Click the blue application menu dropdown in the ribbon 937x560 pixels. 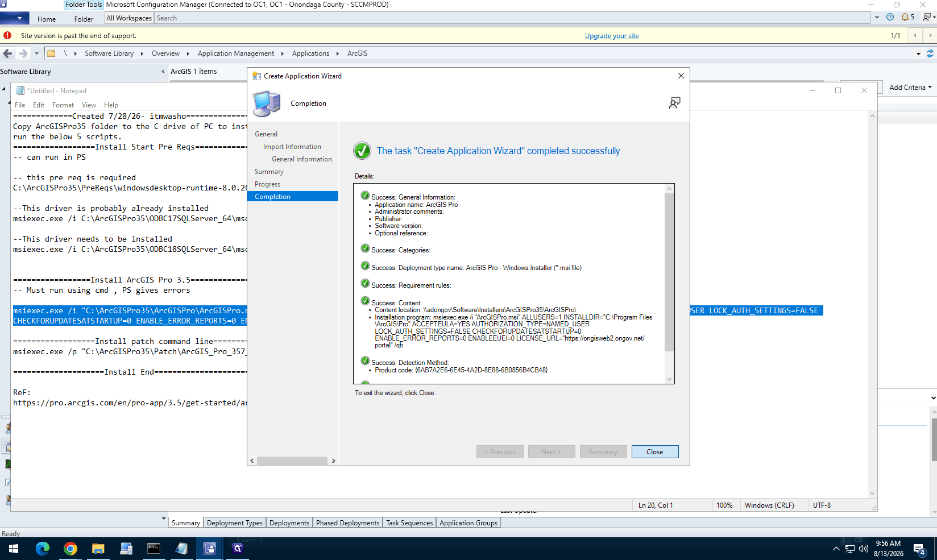pyautogui.click(x=15, y=18)
